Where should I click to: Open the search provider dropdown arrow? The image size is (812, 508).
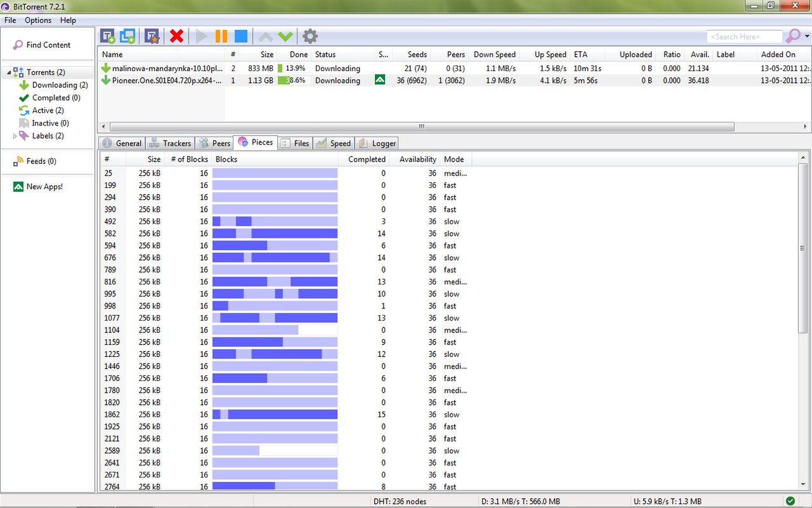tap(808, 37)
